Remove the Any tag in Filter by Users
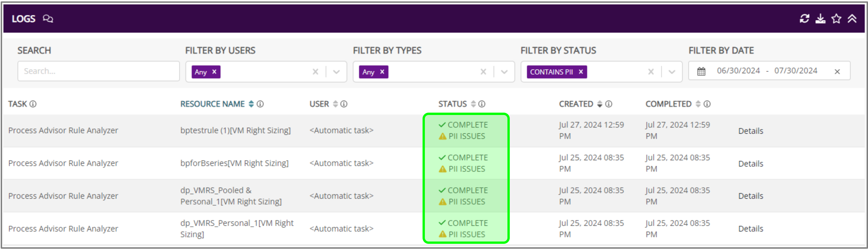 coord(214,72)
